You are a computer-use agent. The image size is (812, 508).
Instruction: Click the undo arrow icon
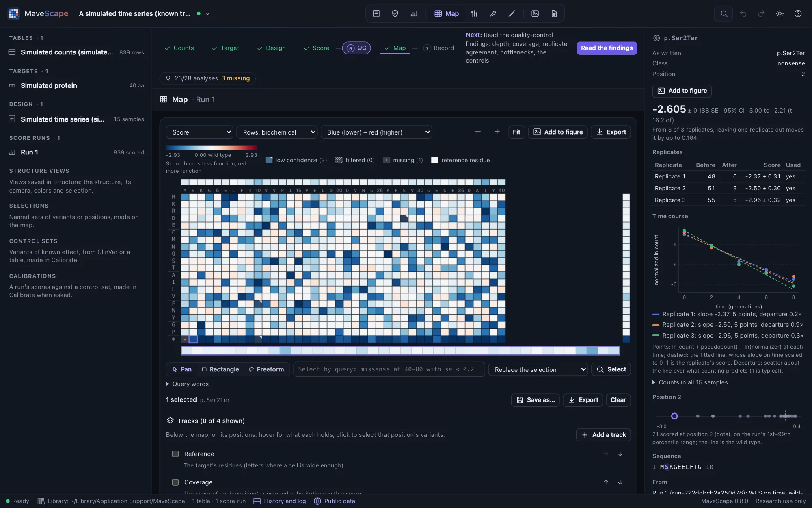743,13
